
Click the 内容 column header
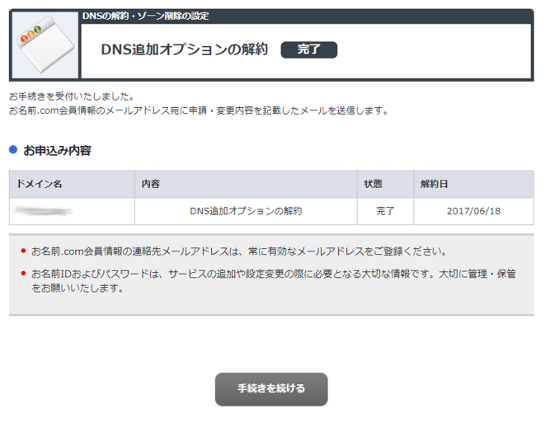(x=246, y=184)
